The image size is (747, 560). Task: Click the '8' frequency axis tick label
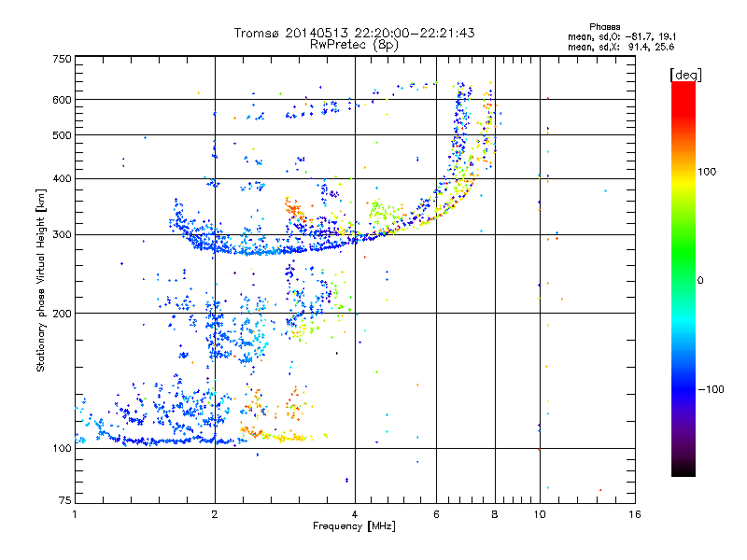tap(495, 514)
